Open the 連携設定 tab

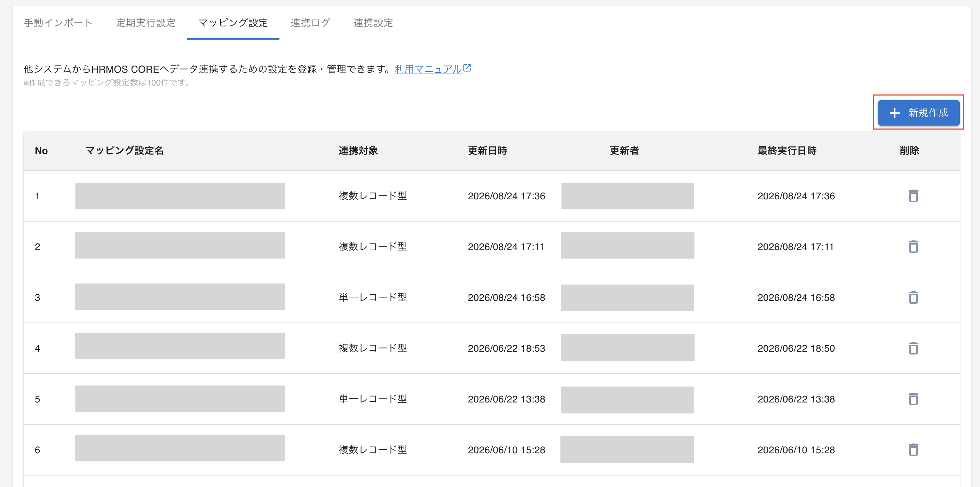click(373, 23)
